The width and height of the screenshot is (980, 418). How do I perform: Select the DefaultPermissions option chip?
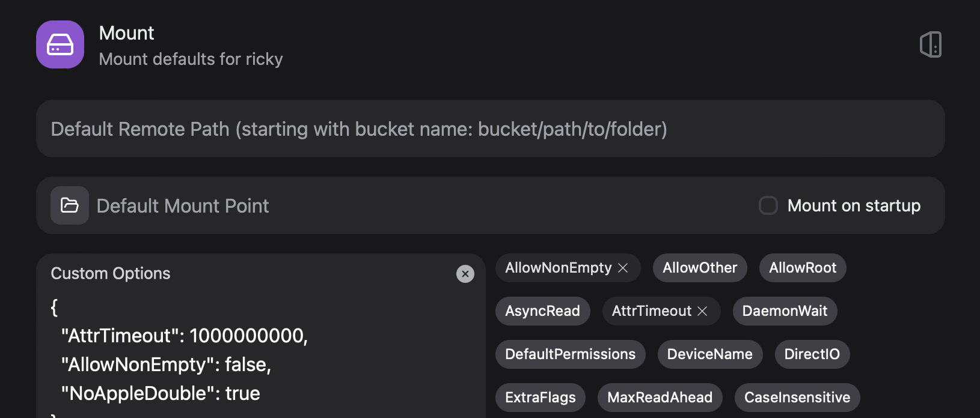(x=570, y=354)
